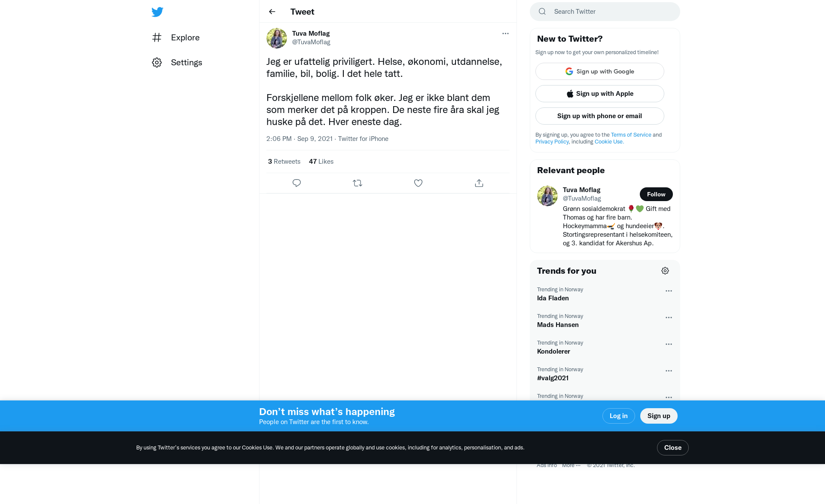The image size is (825, 504).
Task: Reply to the tweet via speech bubble icon
Action: [296, 183]
